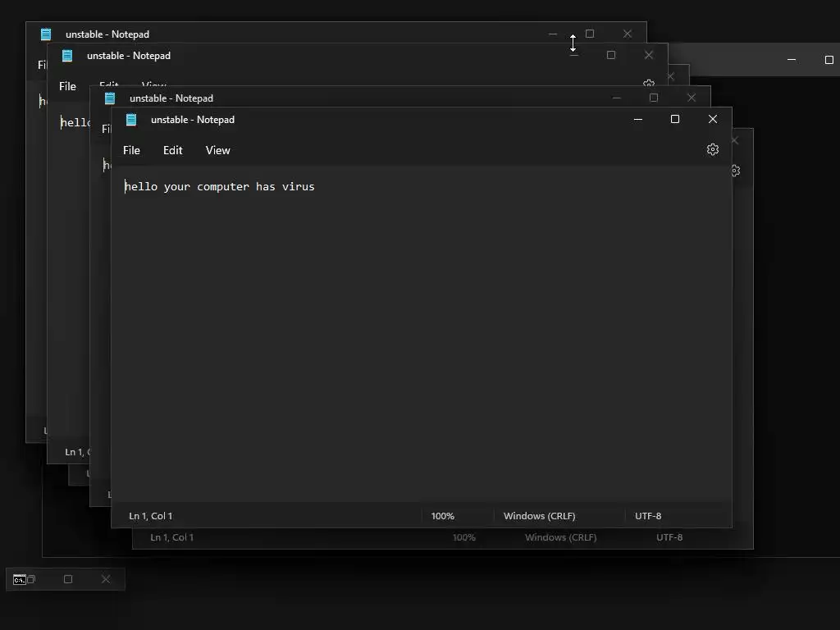Image resolution: width=840 pixels, height=630 pixels.
Task: Maximize the second-highest Notepad window in the stack
Action: [x=610, y=55]
